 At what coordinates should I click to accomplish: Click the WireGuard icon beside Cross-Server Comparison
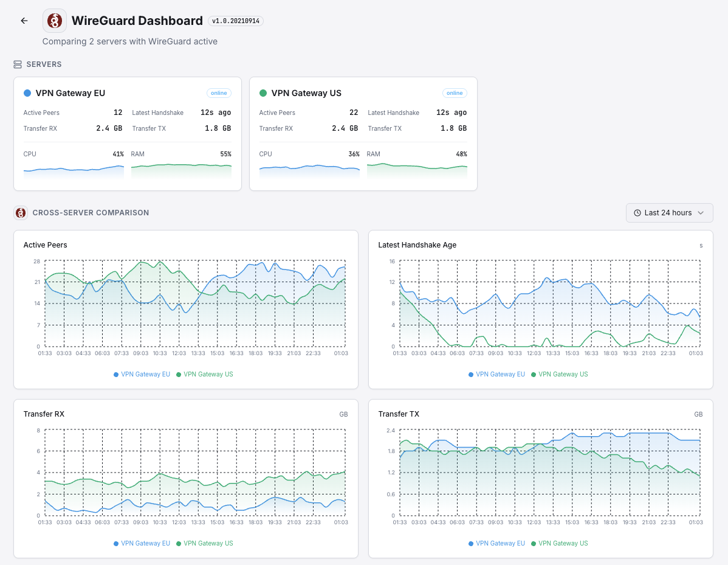[21, 213]
